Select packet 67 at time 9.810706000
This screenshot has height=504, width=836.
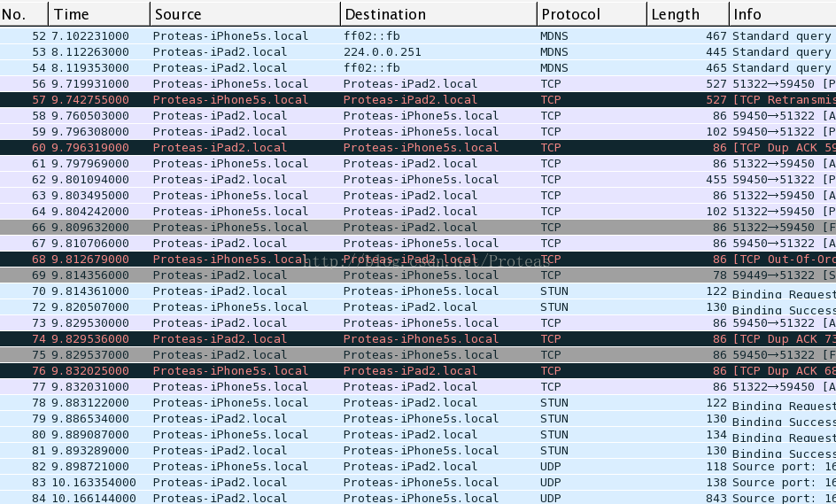point(418,244)
